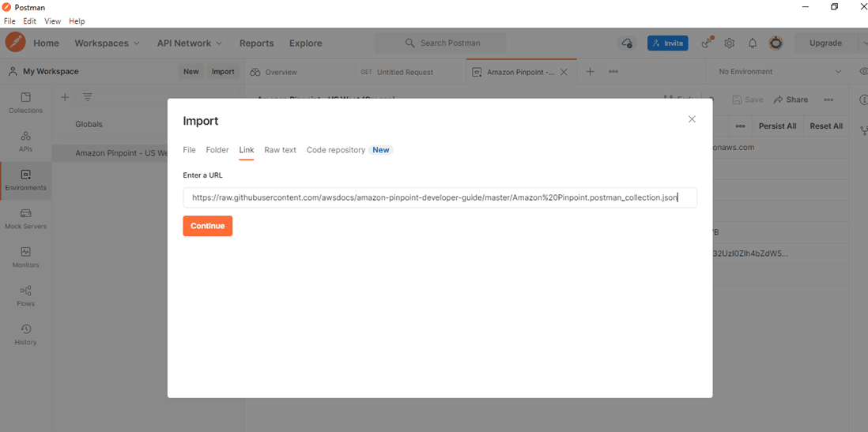Click the Import button in My Workspace
Screen dimensions: 868x432
point(223,71)
